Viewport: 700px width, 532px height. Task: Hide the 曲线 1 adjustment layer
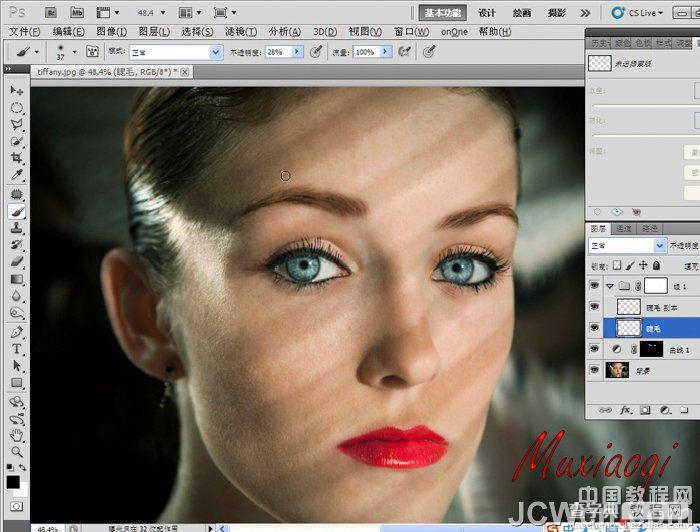pos(594,349)
